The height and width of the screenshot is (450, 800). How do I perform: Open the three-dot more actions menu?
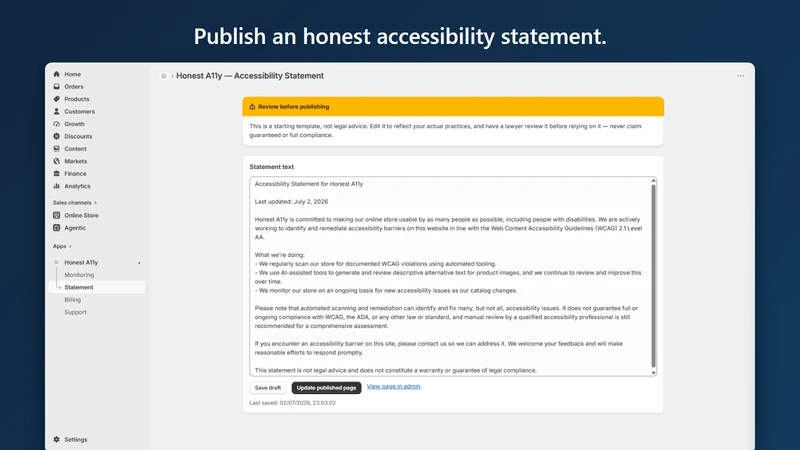point(740,76)
